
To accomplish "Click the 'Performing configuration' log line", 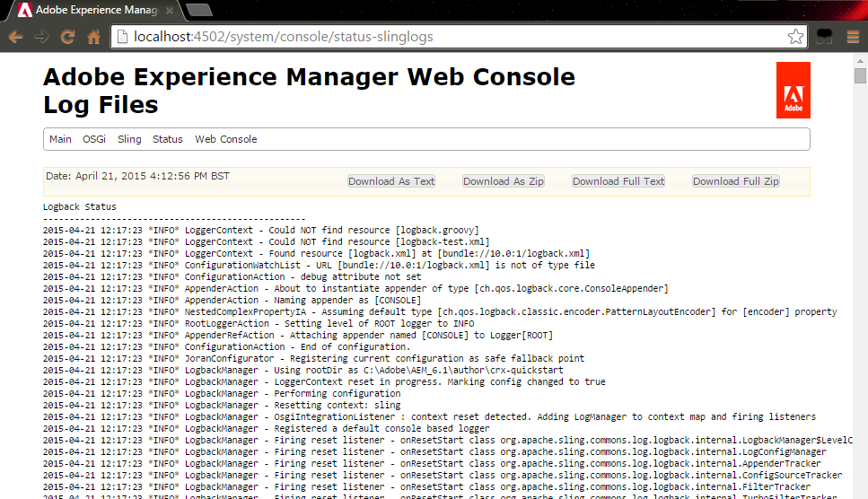I will coord(222,393).
